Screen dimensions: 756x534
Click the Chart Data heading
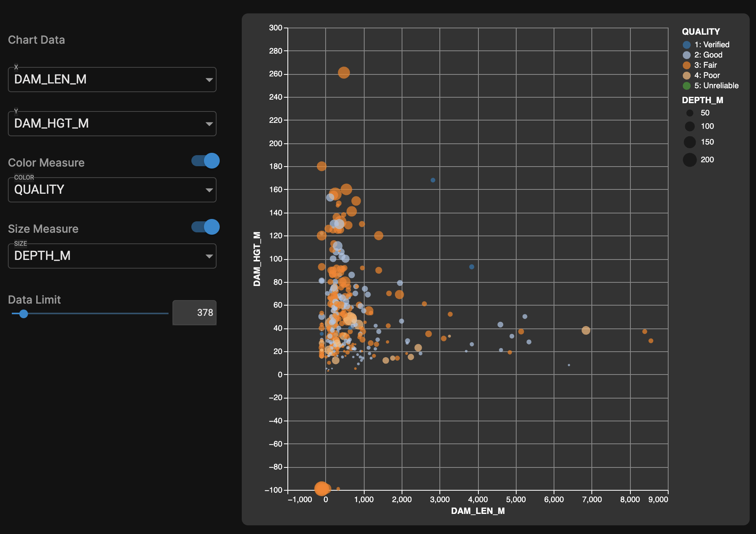[x=36, y=40]
